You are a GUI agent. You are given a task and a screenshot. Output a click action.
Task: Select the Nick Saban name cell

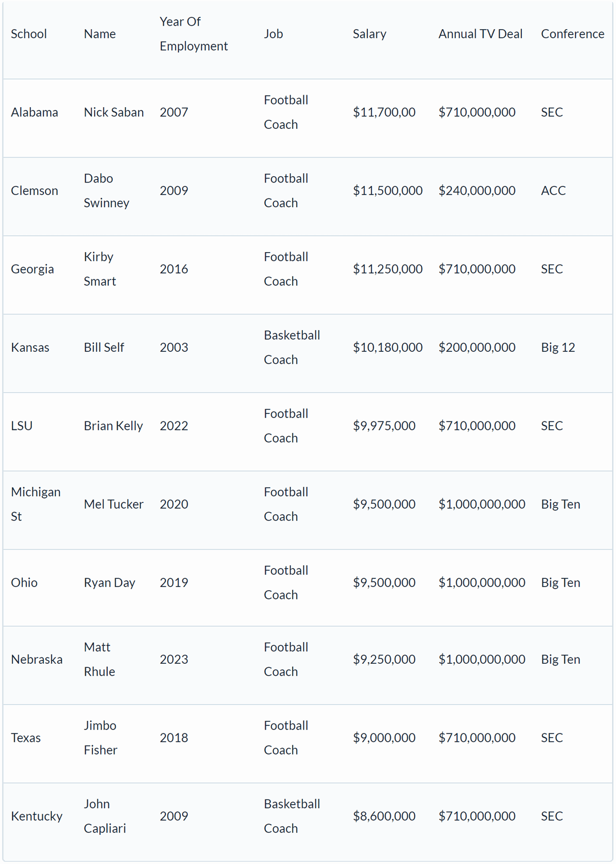pyautogui.click(x=114, y=112)
